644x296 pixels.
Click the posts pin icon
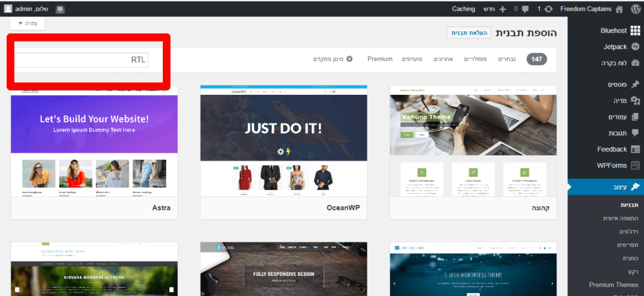click(x=635, y=84)
